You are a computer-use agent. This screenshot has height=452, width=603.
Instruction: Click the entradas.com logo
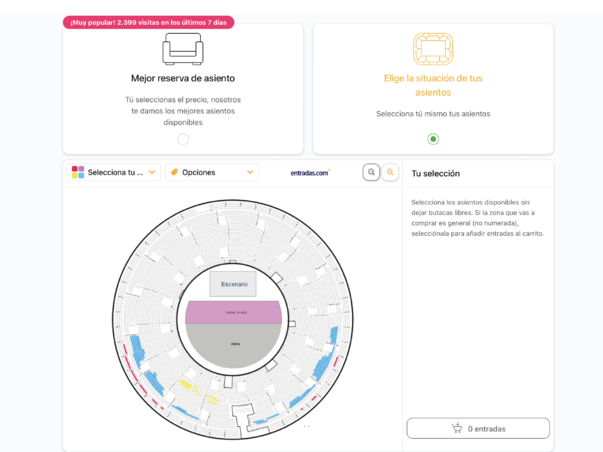coord(310,173)
